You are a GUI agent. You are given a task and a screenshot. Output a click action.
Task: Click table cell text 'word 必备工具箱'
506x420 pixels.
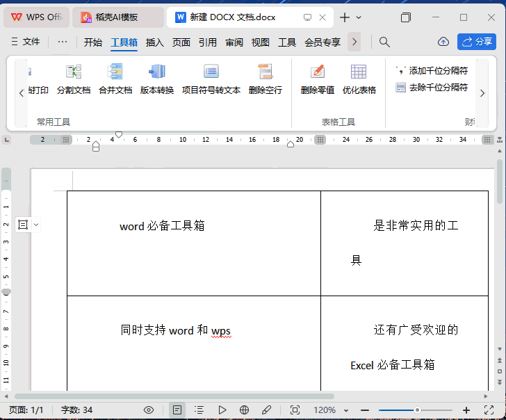point(162,226)
